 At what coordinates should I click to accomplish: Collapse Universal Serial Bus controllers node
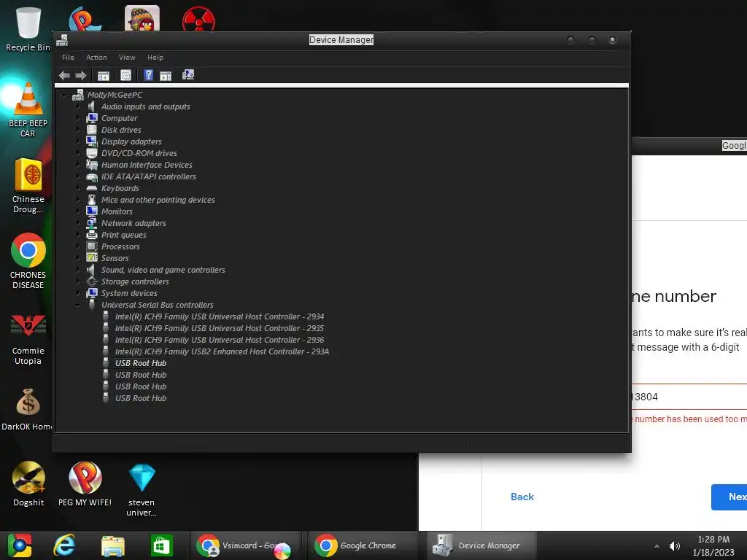(77, 306)
